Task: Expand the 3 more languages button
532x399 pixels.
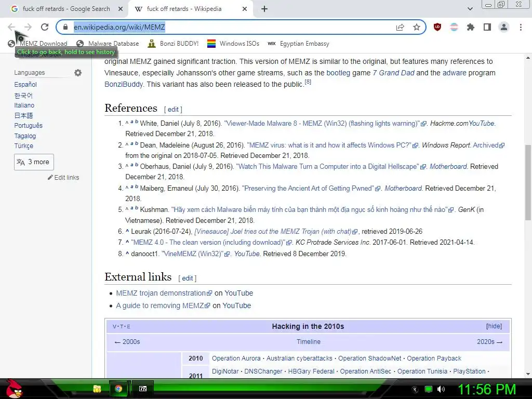Action: pyautogui.click(x=34, y=162)
